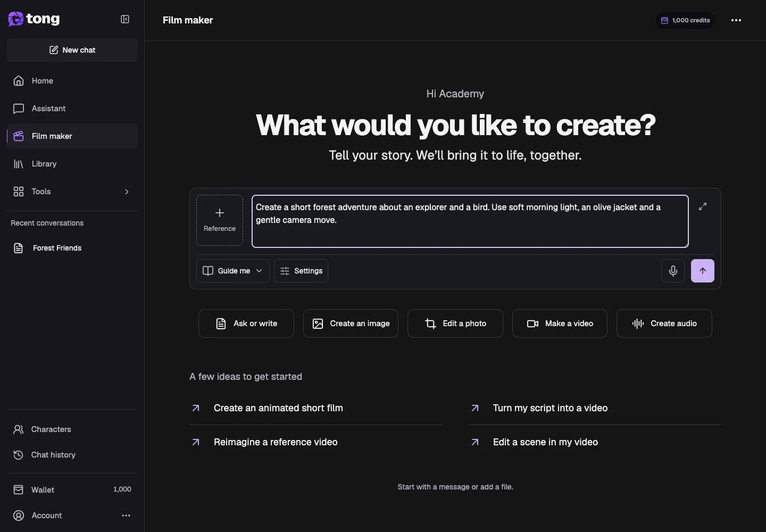Pick idea: Turn my script into a video
766x532 pixels.
[x=595, y=408]
